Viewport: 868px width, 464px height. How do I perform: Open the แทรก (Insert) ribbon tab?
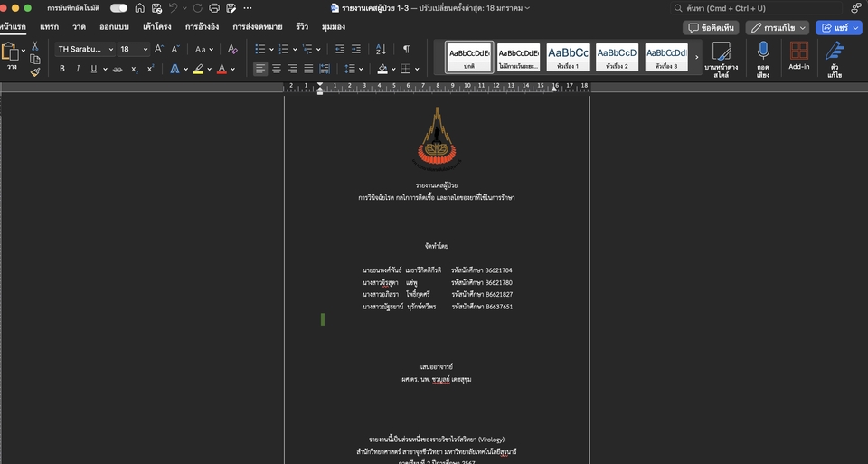(49, 26)
